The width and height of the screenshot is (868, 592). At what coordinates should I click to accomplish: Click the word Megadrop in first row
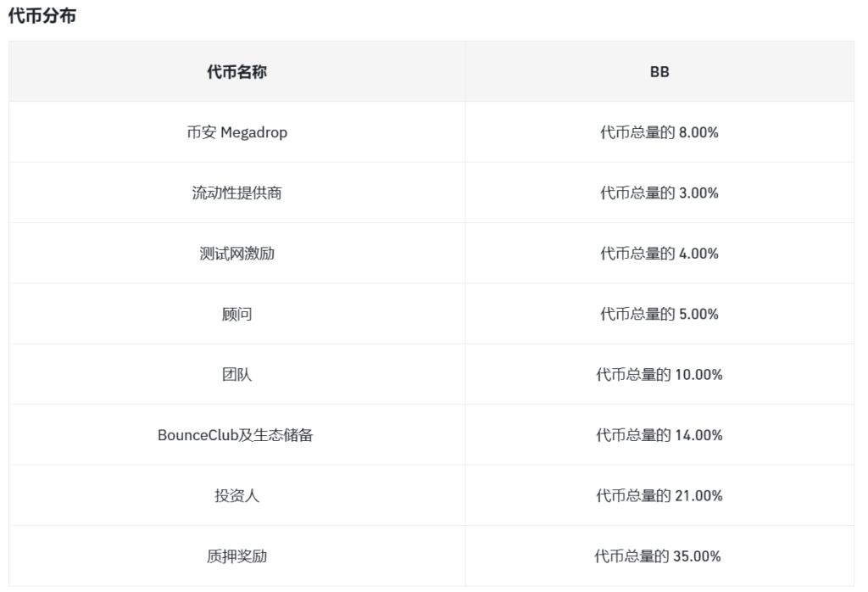coord(253,132)
